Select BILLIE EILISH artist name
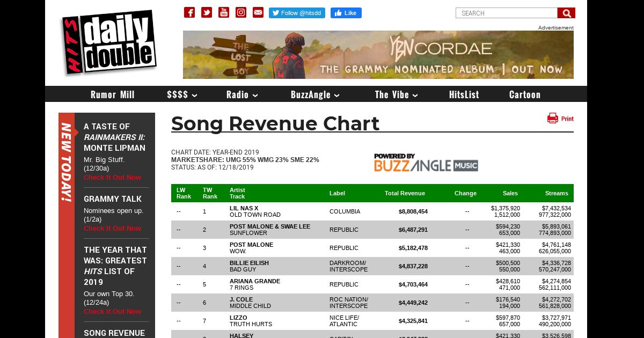The image size is (644, 338). pyautogui.click(x=249, y=263)
